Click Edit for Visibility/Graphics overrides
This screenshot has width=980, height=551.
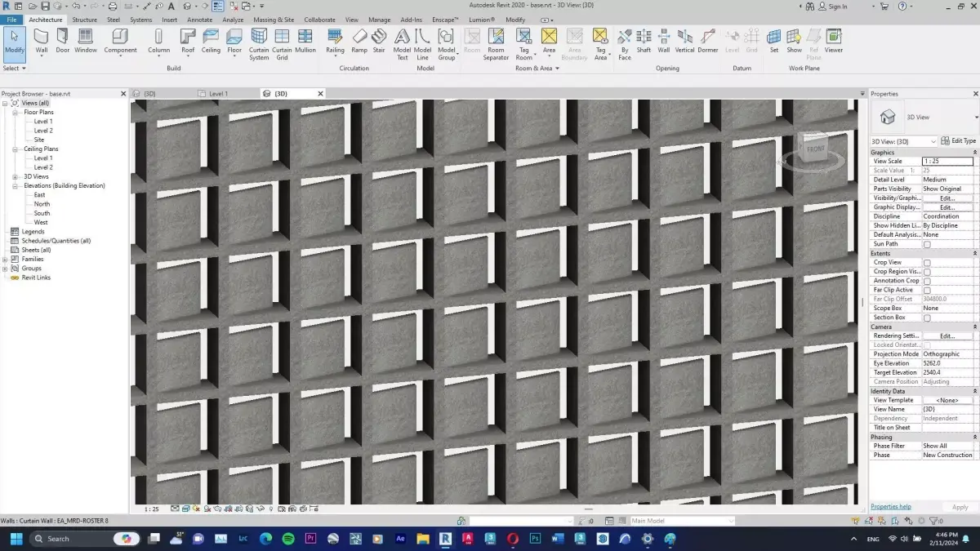pos(947,198)
